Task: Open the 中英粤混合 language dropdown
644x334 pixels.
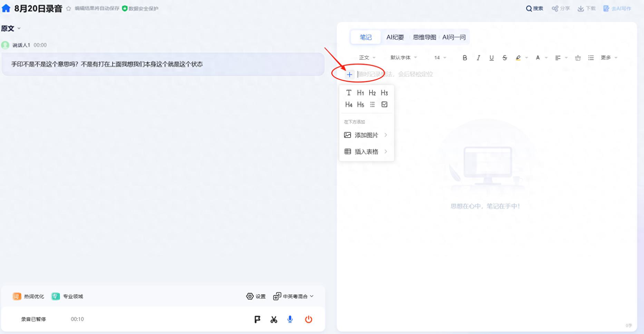Action: click(x=293, y=296)
